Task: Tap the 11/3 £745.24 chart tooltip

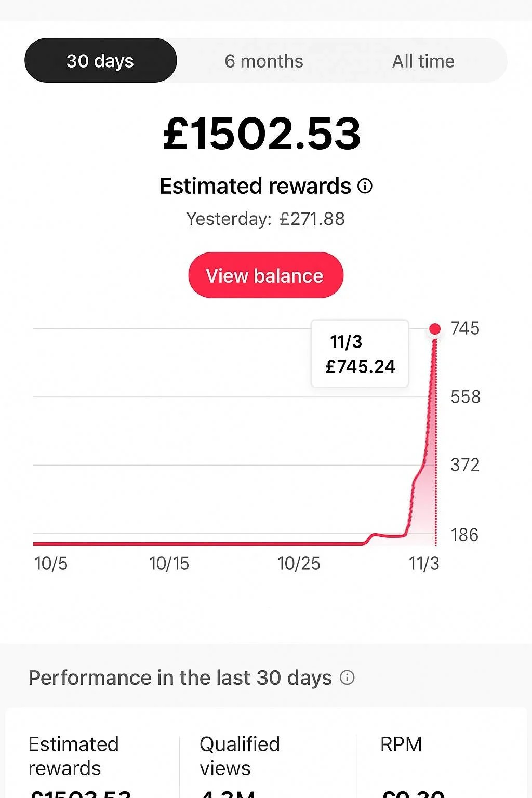Action: pyautogui.click(x=360, y=354)
